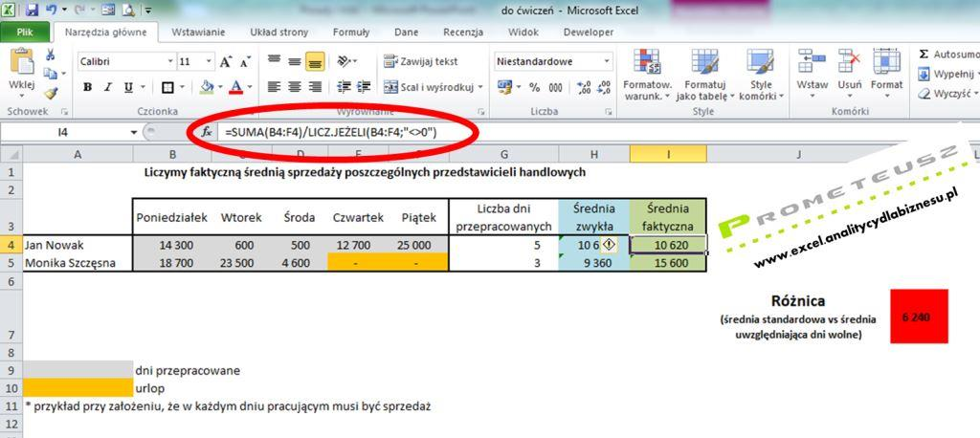This screenshot has height=438, width=980.
Task: Align cell text to the top
Action: 274,61
